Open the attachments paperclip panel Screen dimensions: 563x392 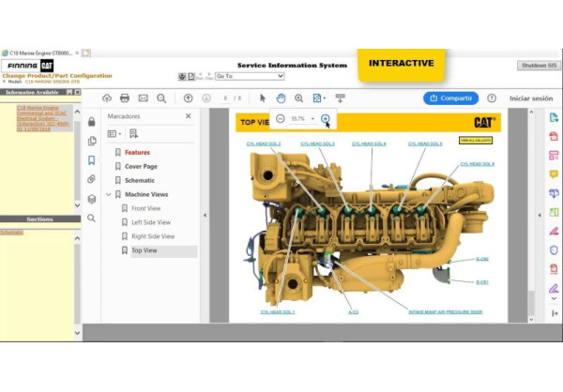tap(91, 179)
